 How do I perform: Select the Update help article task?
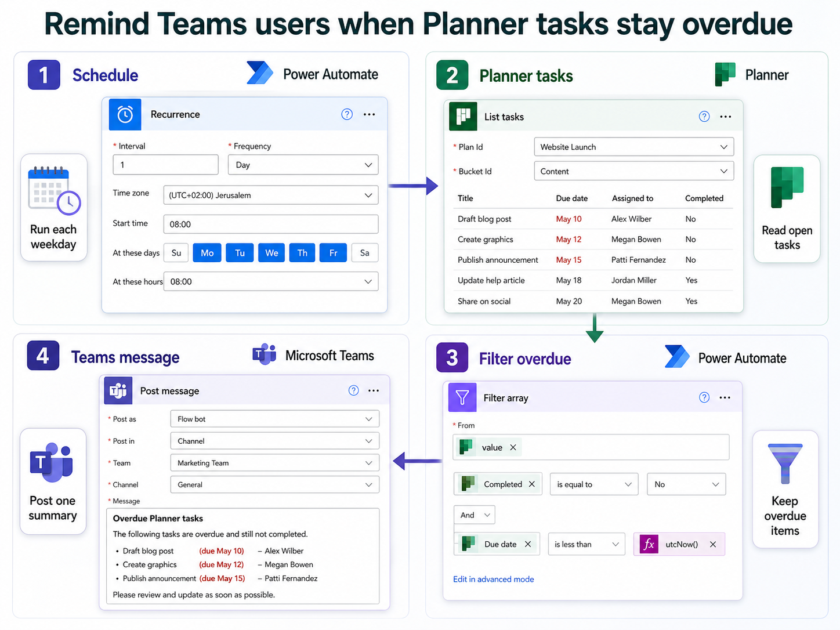pos(592,280)
